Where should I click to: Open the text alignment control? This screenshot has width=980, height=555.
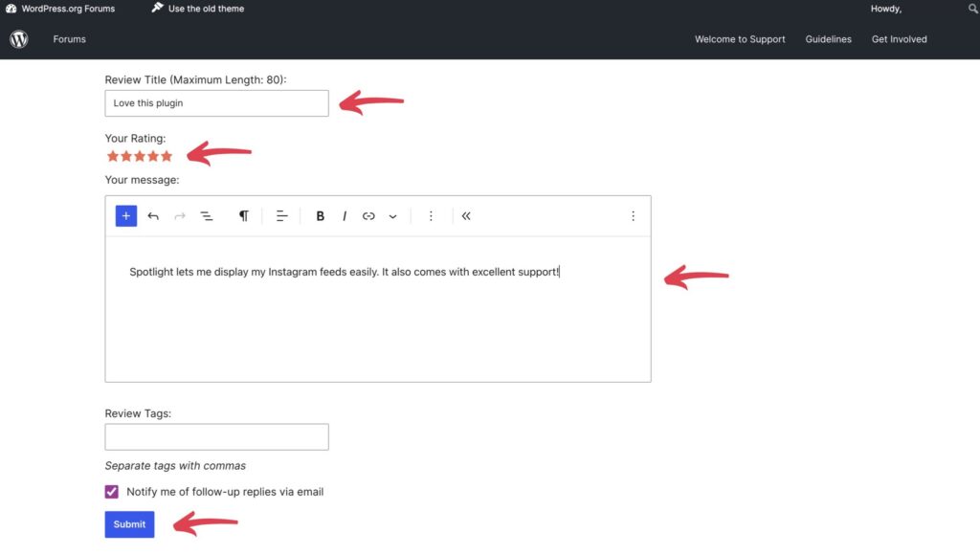click(x=281, y=216)
